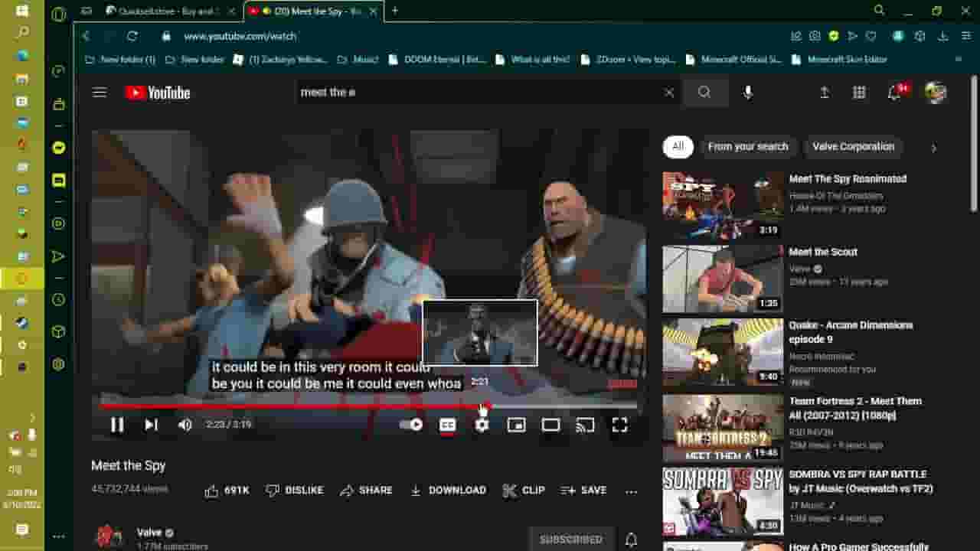This screenshot has width=980, height=551.
Task: Expand the bookmarks bar overflow chevron
Action: pyautogui.click(x=958, y=59)
